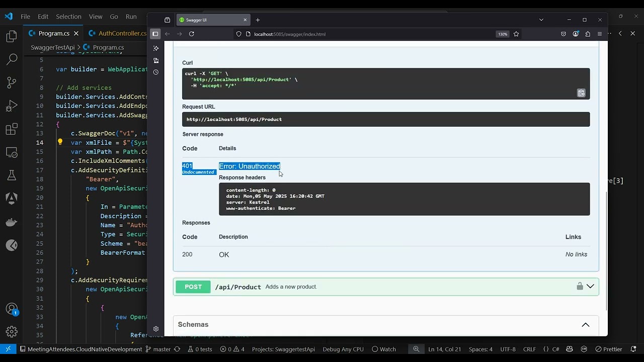
Task: Click Ln 14, Col 21 cursor position
Action: 445,349
